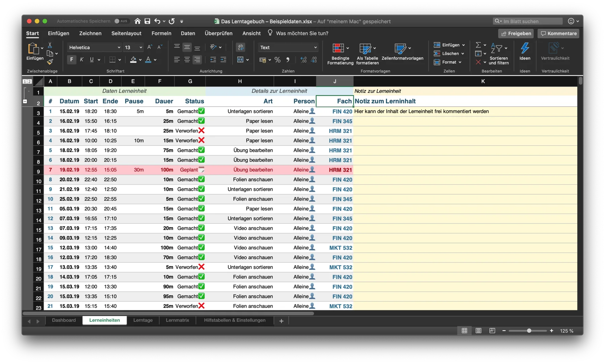
Task: Open fill color bucket swatch
Action: coord(133,60)
